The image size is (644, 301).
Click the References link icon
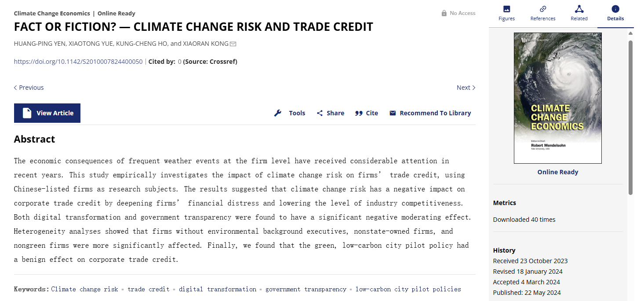pos(542,10)
